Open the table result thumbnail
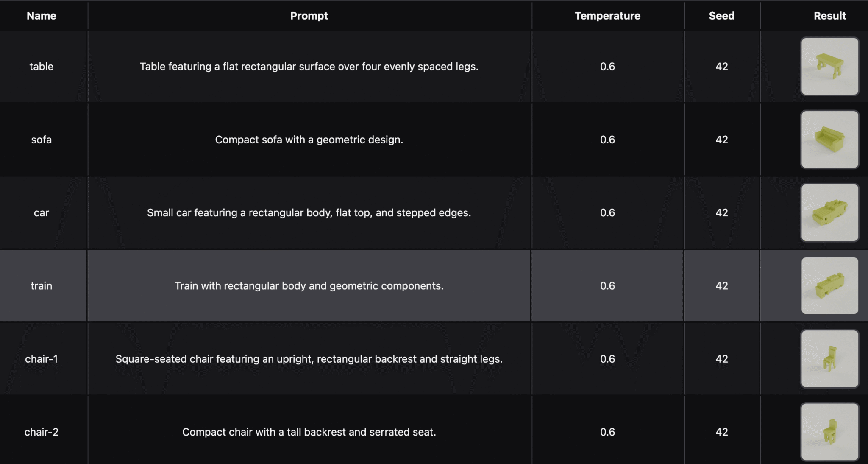Screen dimensions: 868x464 click(x=829, y=66)
